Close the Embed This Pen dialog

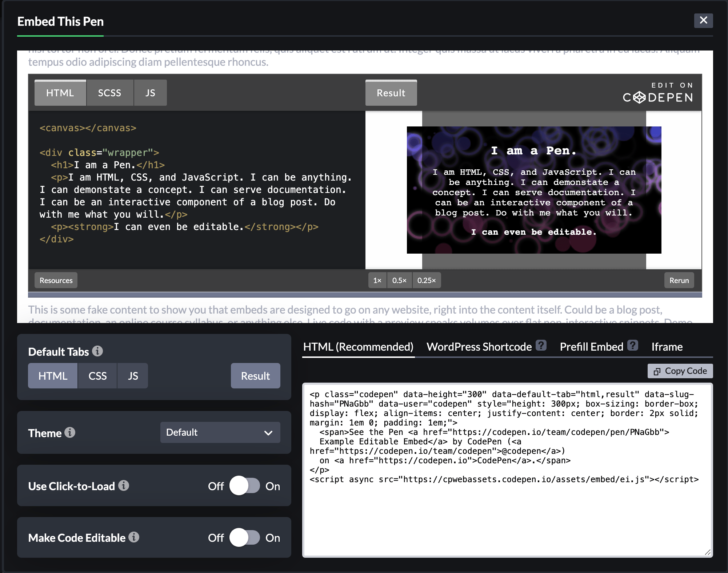point(703,20)
